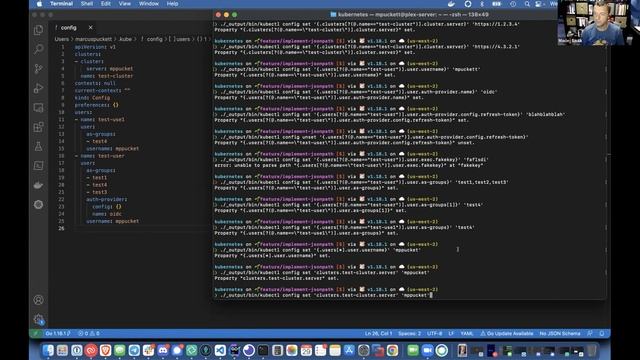Open Brave browser from the Dock
640x360 pixels.
(x=105, y=350)
